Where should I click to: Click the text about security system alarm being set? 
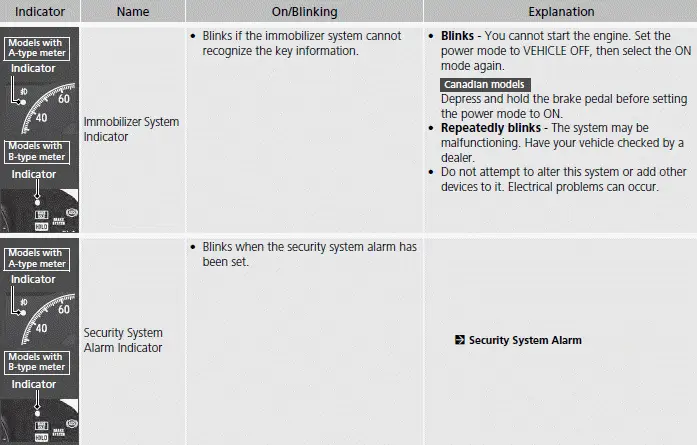[309, 254]
